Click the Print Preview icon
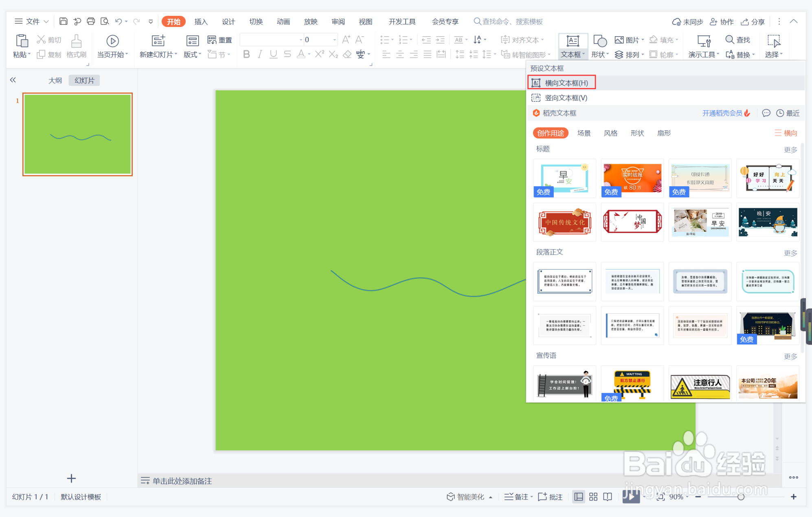This screenshot has width=812, height=517. (x=105, y=21)
